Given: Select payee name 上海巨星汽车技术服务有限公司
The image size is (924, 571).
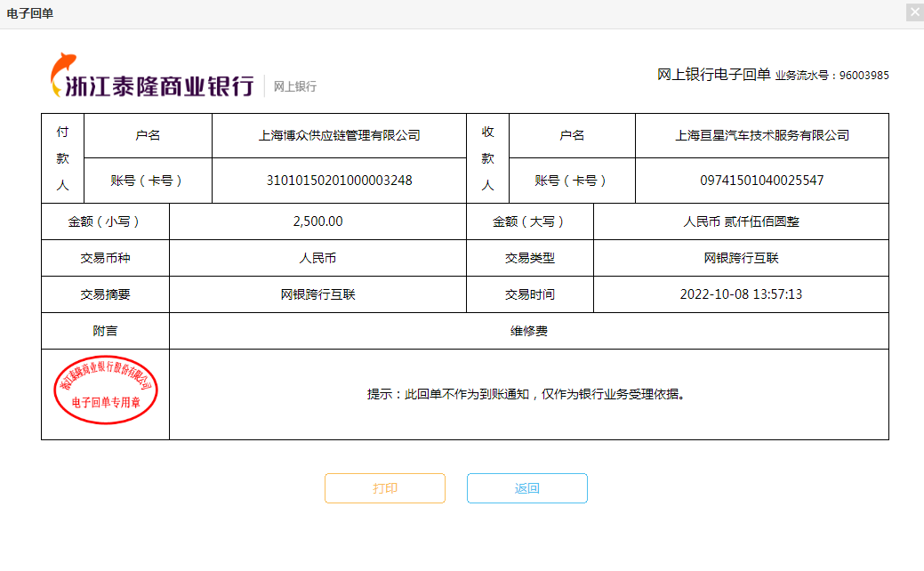Looking at the screenshot, I should 761,136.
